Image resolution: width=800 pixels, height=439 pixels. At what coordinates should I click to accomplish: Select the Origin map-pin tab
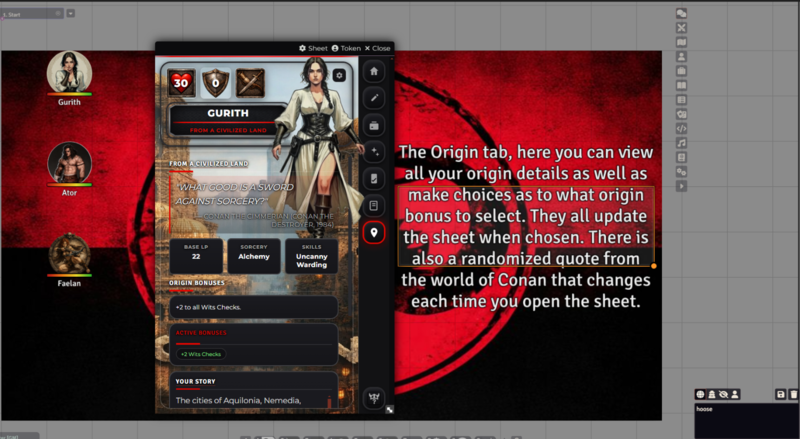click(374, 232)
